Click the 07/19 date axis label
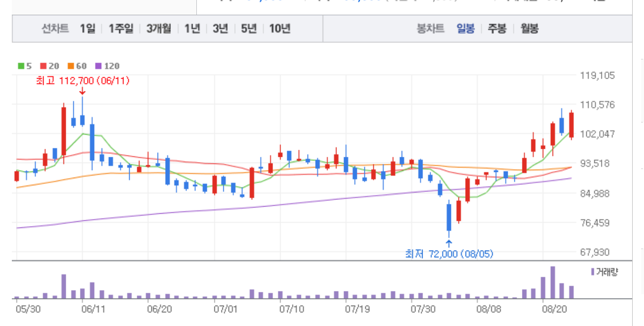 [x=358, y=309]
